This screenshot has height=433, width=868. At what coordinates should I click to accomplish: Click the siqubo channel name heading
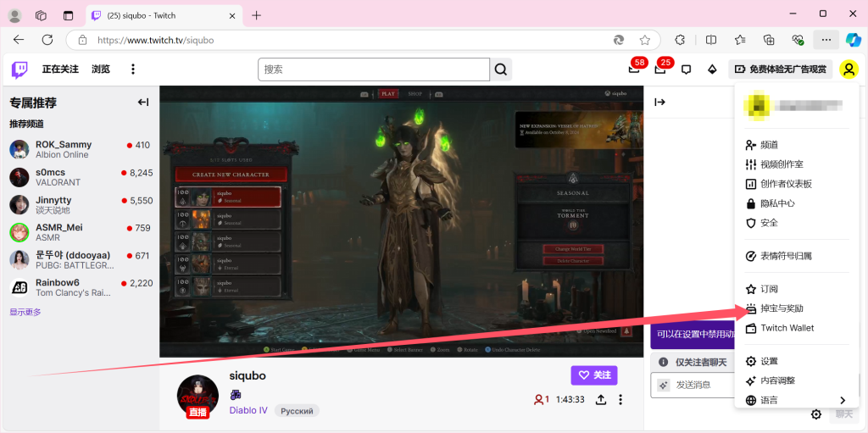(248, 375)
